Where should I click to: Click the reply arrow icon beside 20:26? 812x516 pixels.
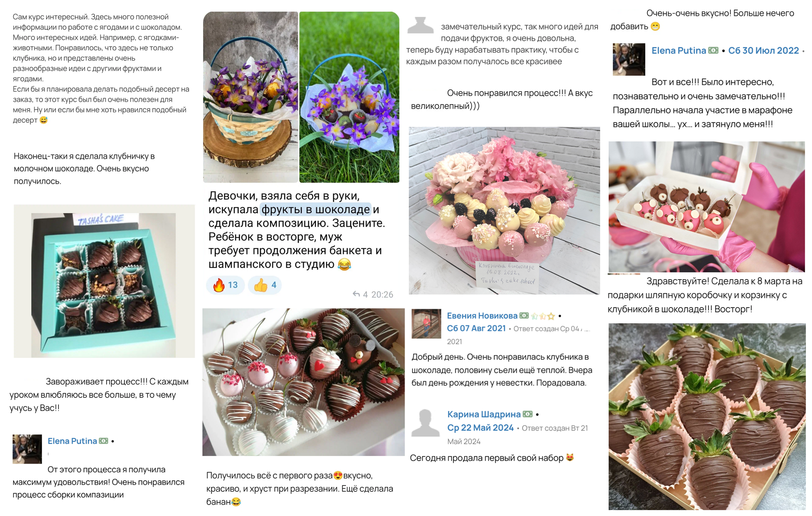coord(356,294)
